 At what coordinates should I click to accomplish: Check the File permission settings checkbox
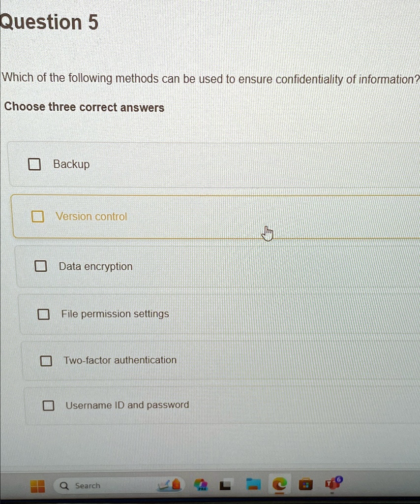pos(44,314)
